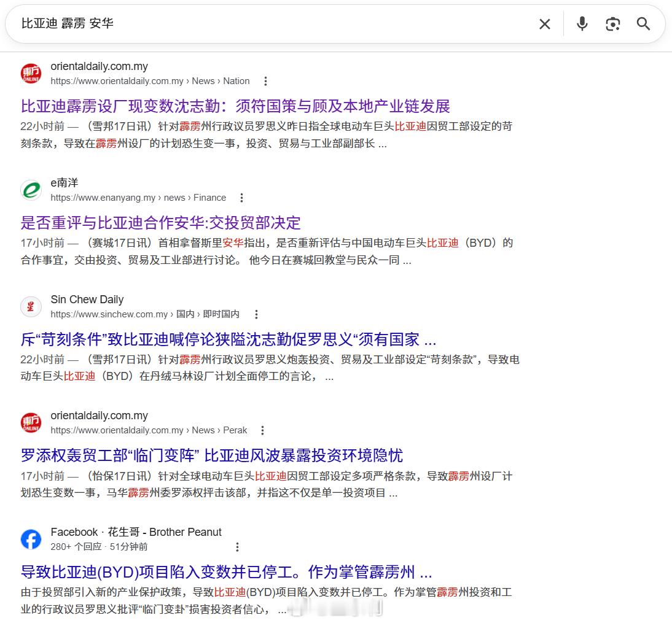Click the Nation breadcrumb under orientaldaily
The image size is (672, 623).
click(236, 80)
